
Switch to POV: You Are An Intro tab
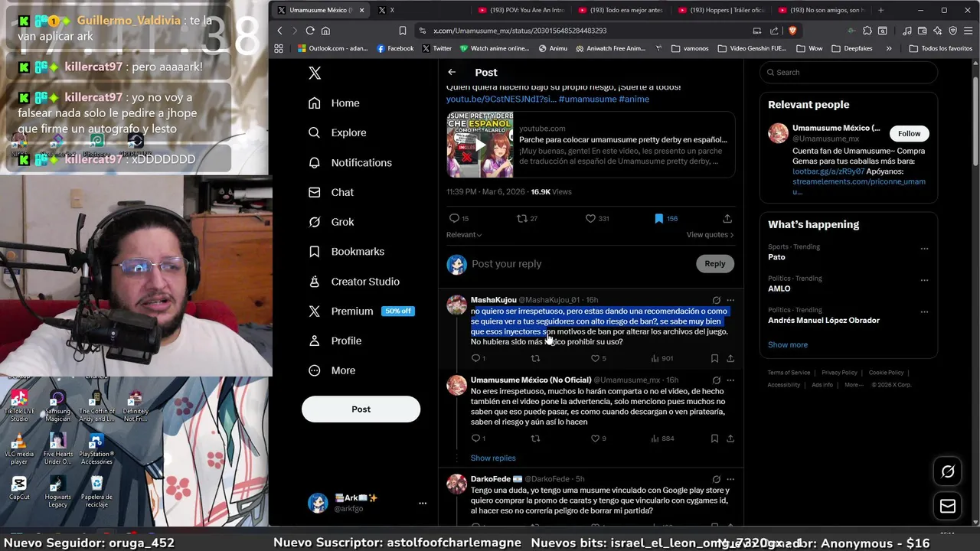pyautogui.click(x=521, y=10)
